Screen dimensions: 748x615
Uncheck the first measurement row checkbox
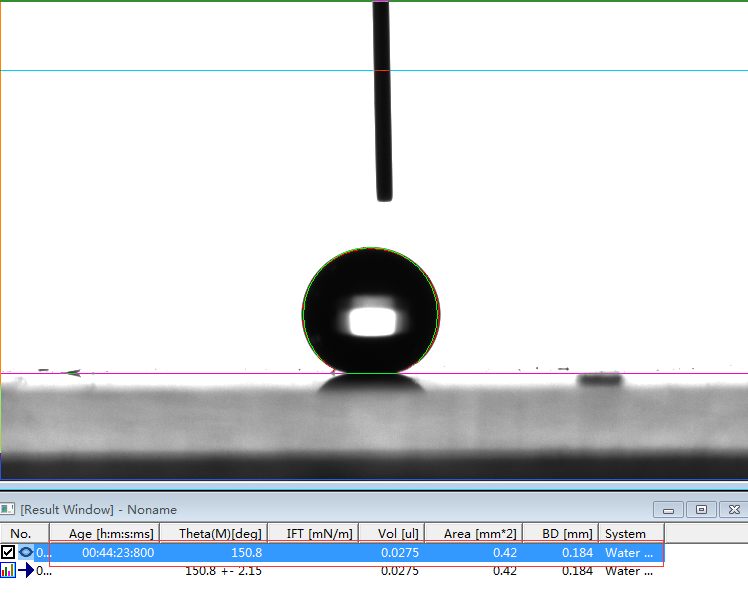8,552
